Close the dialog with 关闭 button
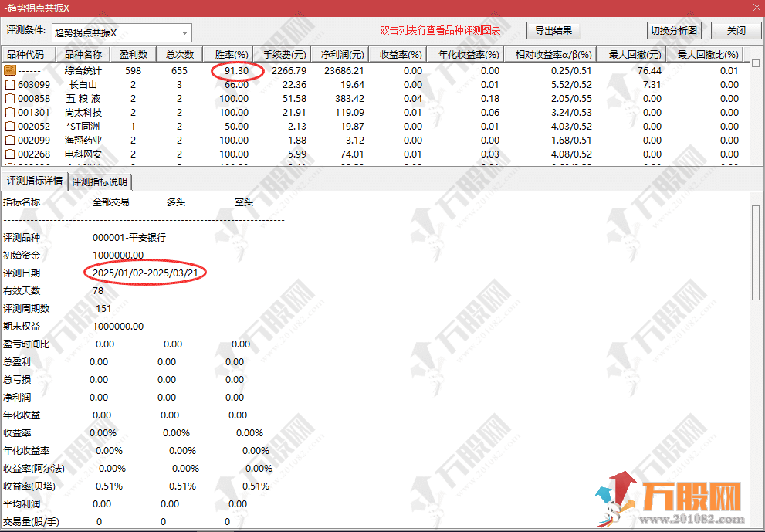This screenshot has width=765, height=532. click(x=736, y=31)
